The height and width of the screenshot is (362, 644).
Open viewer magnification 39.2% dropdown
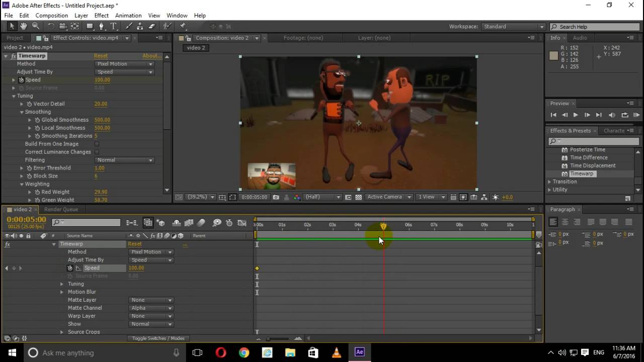click(x=201, y=197)
